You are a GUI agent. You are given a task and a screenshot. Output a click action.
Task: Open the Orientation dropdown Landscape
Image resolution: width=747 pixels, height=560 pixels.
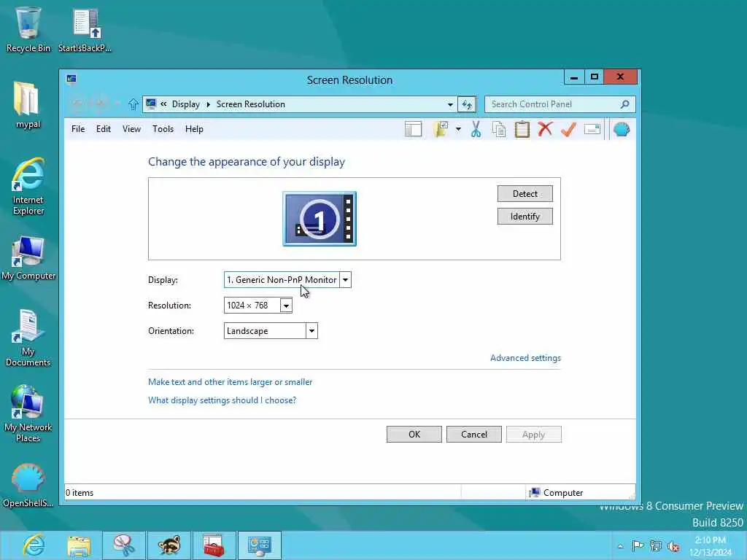point(271,331)
